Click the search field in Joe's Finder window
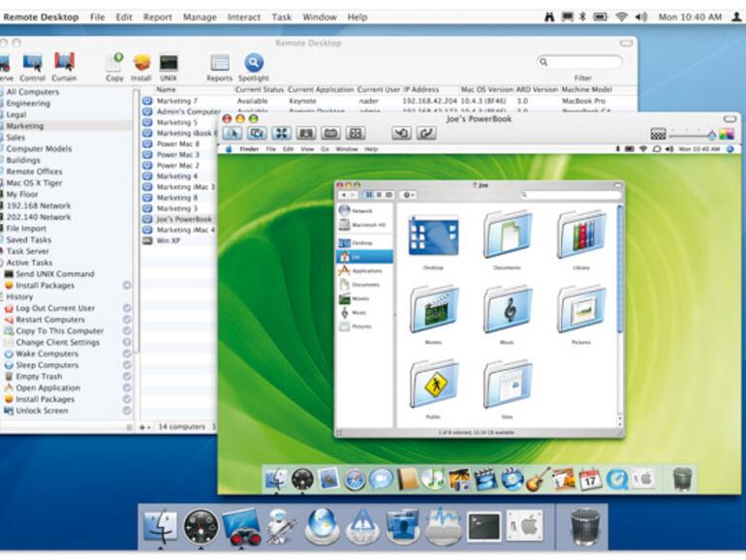The image size is (746, 560). pos(571,195)
